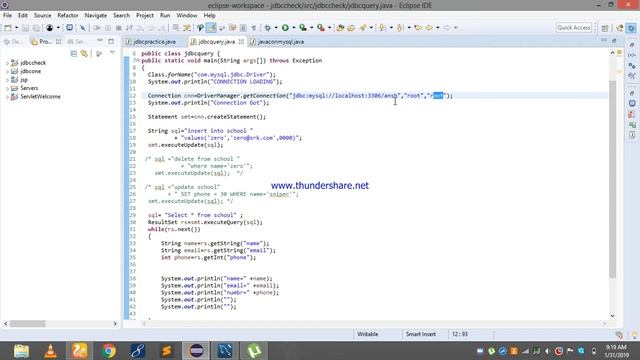The image size is (640, 360).
Task: Minimize the Project Explorer panel
Action: [x=100, y=41]
